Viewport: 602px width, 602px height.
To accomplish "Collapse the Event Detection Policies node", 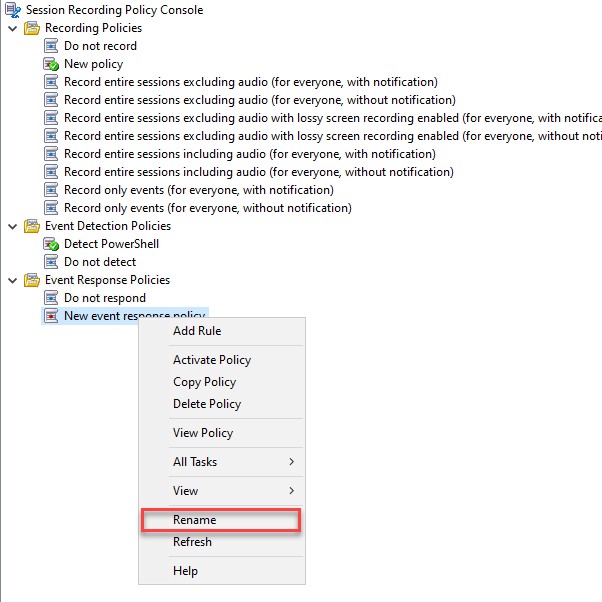I will [13, 227].
